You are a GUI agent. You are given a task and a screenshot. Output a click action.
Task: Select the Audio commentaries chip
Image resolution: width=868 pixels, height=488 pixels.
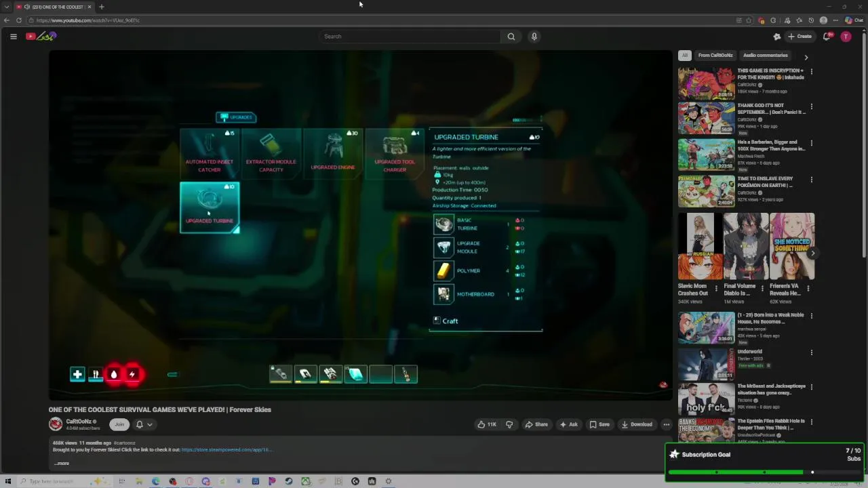(766, 56)
